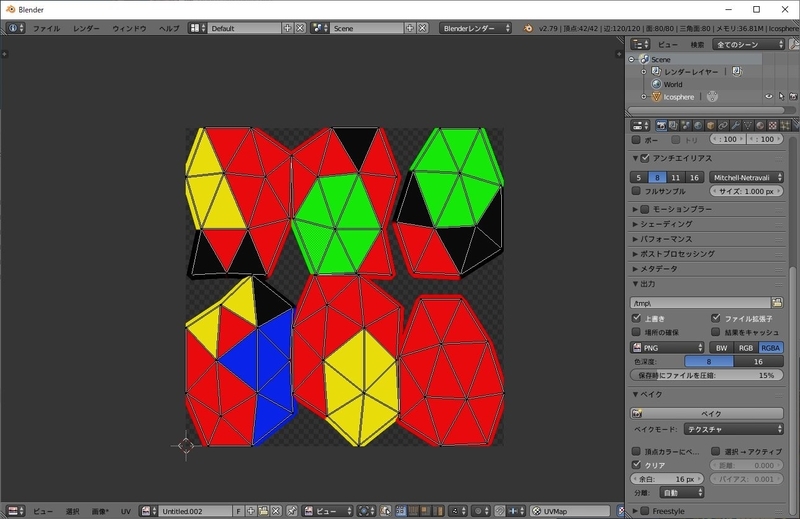Open the Mesh Data properties tab (triangle icon)
Image resolution: width=800 pixels, height=519 pixels.
point(748,126)
